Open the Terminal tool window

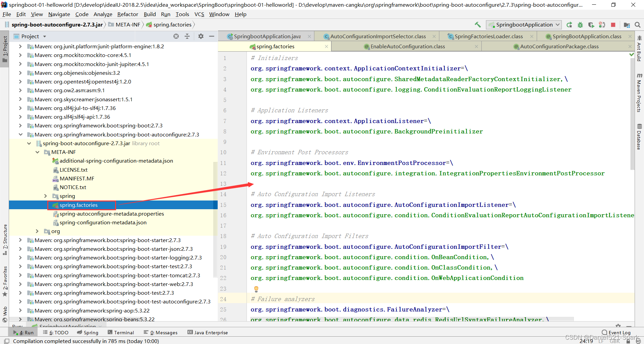[x=121, y=333]
